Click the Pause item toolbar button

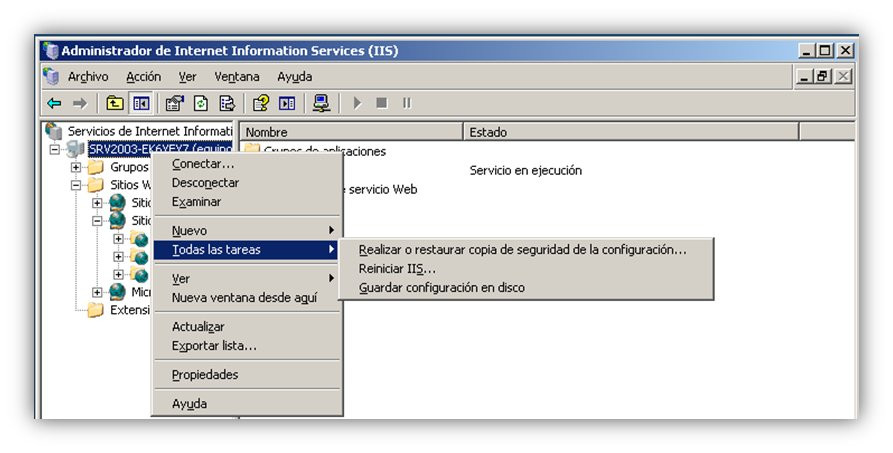pyautogui.click(x=407, y=103)
